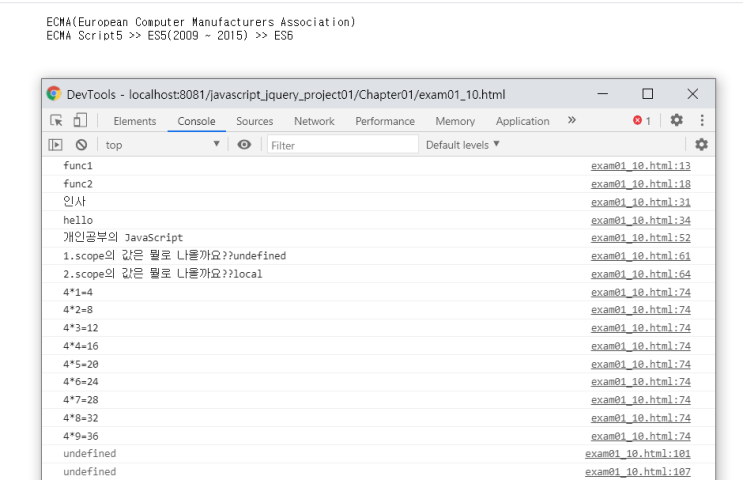Maximize the DevTools window
This screenshot has height=480, width=743.
pyautogui.click(x=647, y=94)
